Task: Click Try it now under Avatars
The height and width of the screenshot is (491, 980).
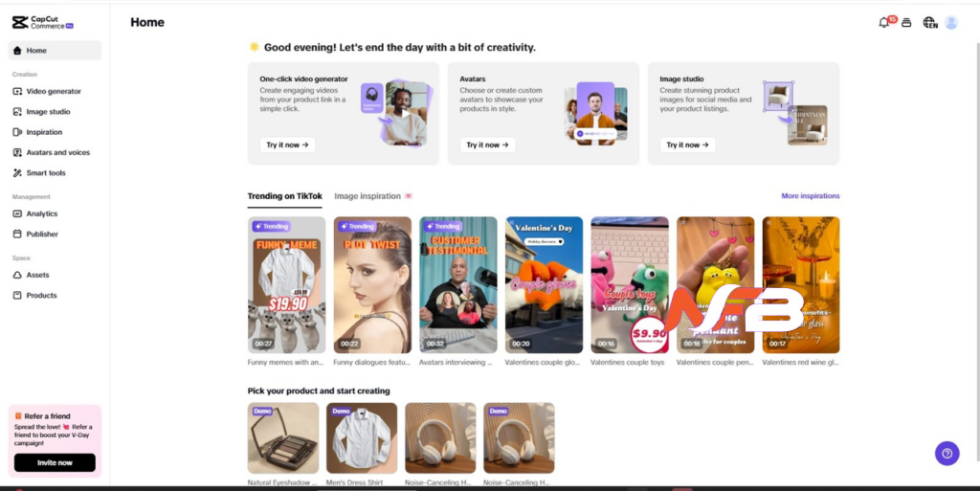Action: 487,145
